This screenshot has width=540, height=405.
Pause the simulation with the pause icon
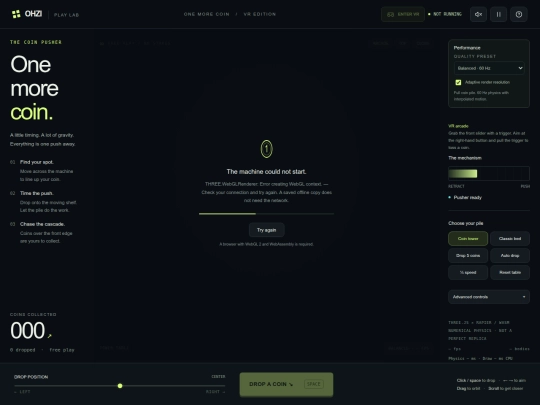[498, 14]
